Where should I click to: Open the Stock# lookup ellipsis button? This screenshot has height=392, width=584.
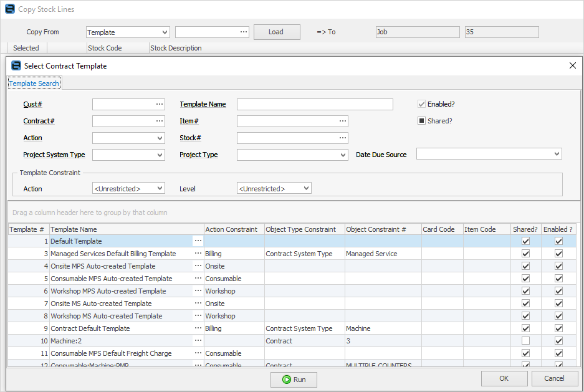point(342,138)
